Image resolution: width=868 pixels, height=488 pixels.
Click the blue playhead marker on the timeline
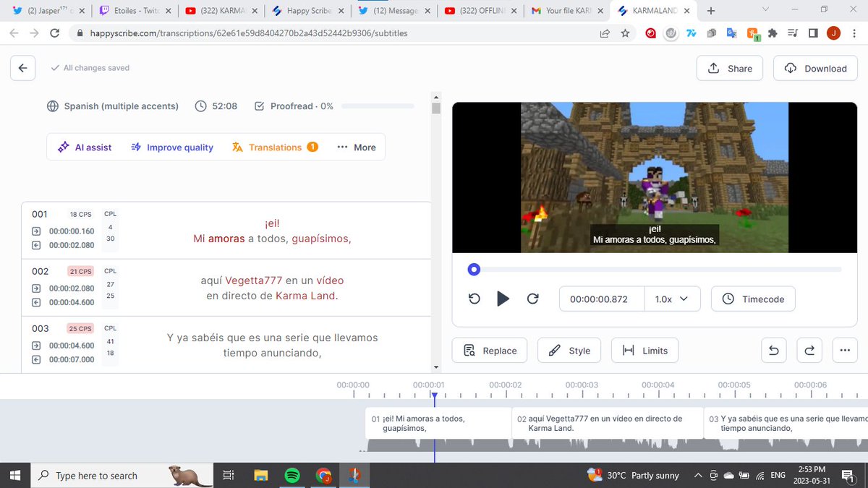434,395
